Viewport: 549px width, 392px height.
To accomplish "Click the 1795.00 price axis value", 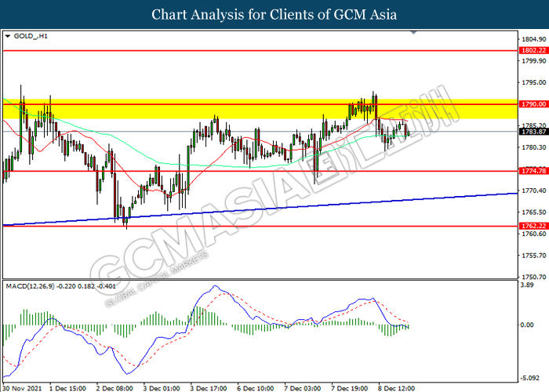I will coord(533,82).
